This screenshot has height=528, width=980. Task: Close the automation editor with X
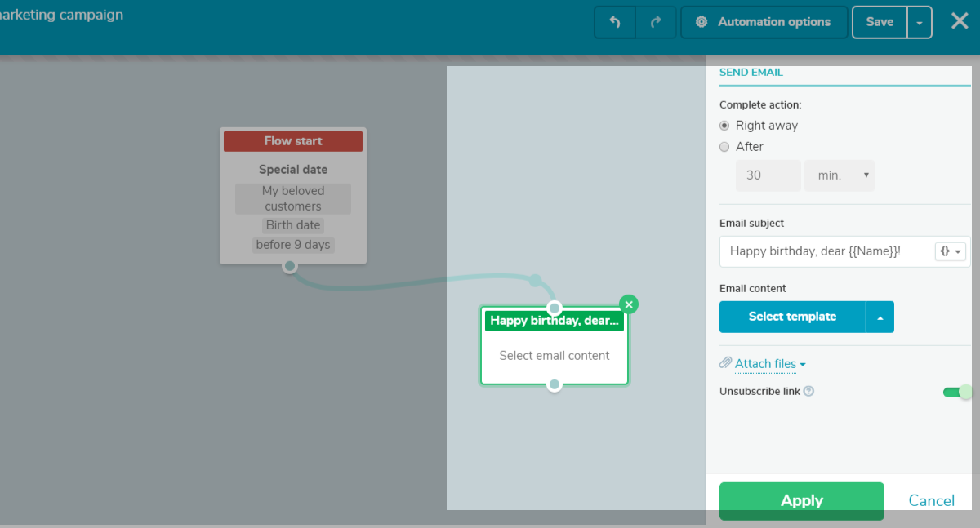[960, 21]
